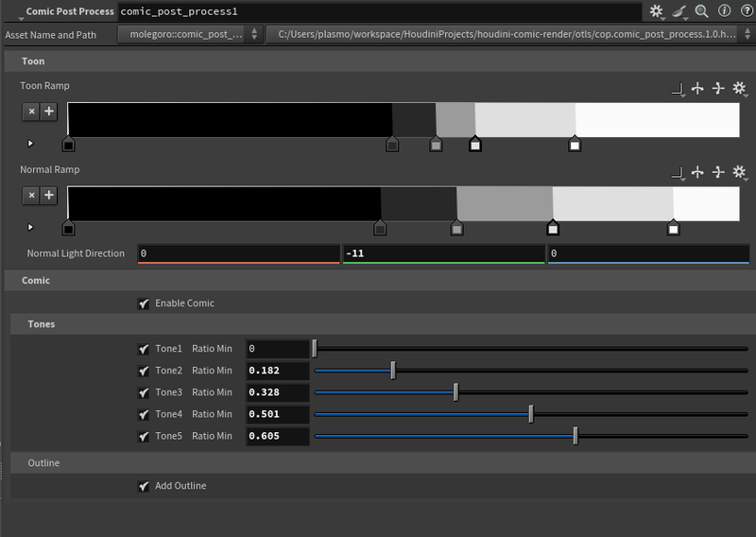The width and height of the screenshot is (756, 537).
Task: Click the Tone5 Ratio Min slider handle
Action: pos(576,436)
